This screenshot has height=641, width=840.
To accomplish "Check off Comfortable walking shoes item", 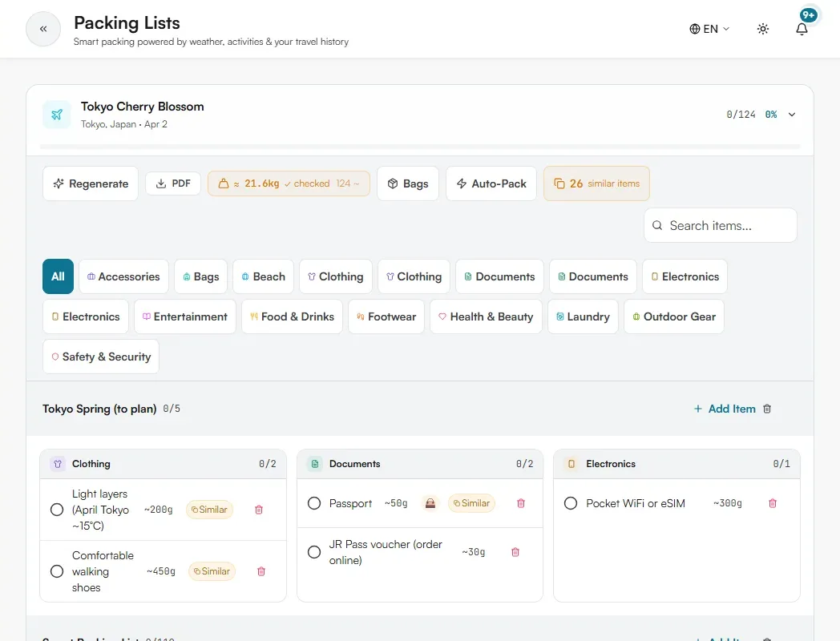I will 57,571.
